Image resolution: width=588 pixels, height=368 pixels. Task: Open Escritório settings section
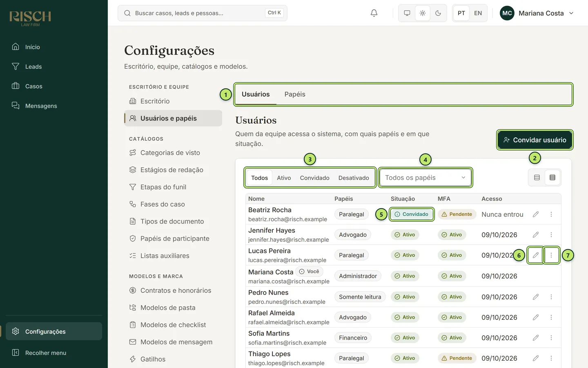[x=173, y=101]
